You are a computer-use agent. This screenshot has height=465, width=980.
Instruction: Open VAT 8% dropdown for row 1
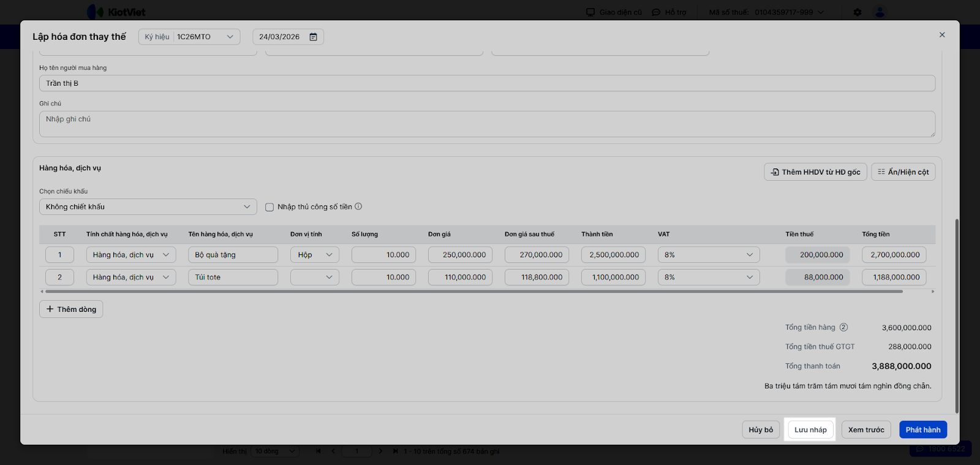tap(709, 255)
